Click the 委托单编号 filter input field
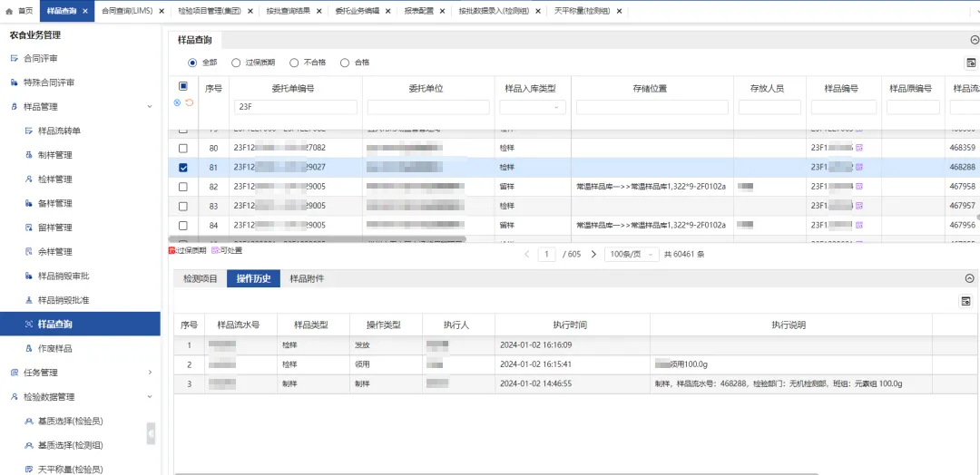The width and height of the screenshot is (980, 475). coord(296,107)
